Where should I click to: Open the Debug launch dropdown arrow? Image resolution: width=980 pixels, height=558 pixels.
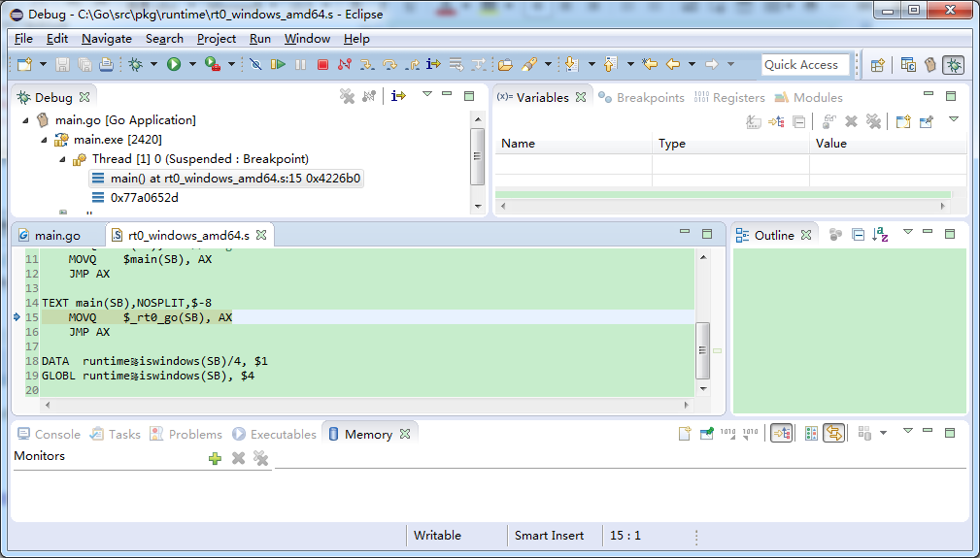pos(153,64)
